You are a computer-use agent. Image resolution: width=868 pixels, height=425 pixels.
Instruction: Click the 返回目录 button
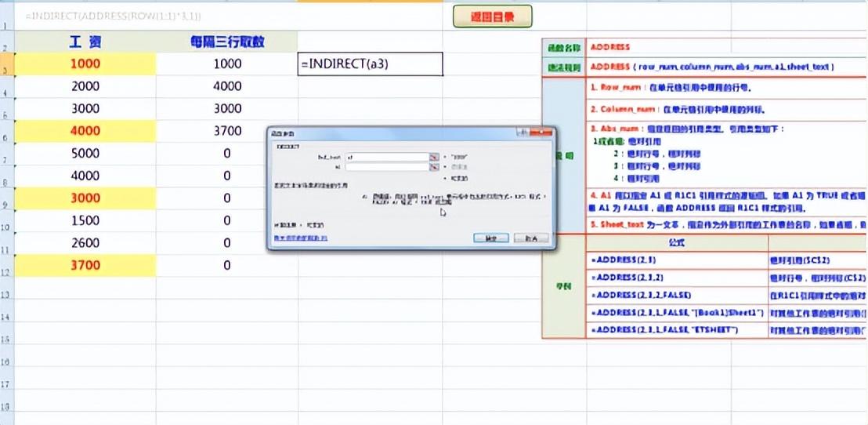tap(492, 16)
